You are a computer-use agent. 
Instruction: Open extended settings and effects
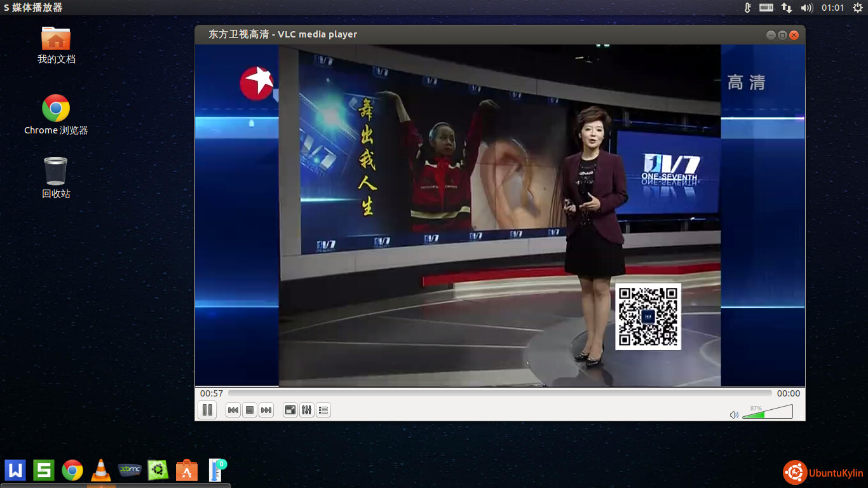(307, 410)
